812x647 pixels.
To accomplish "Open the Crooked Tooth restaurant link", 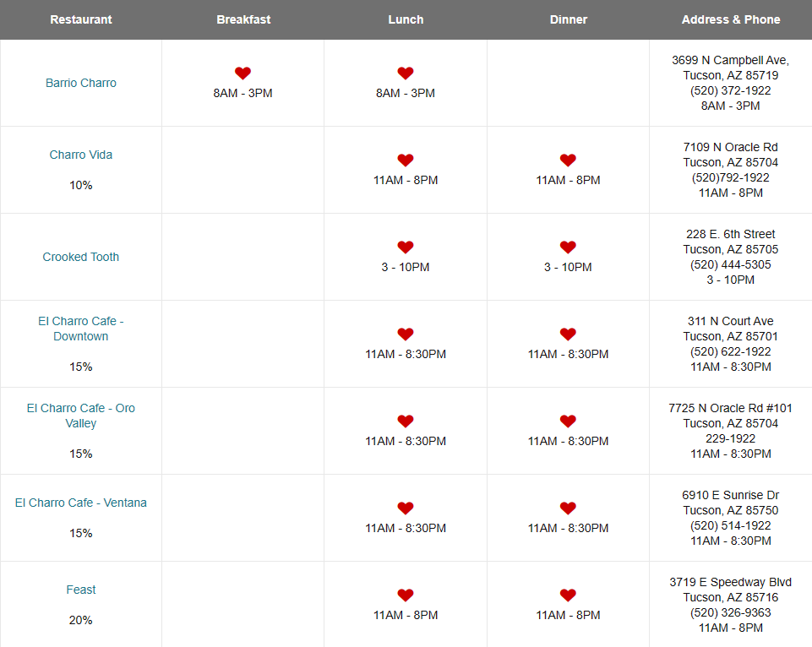I will pos(81,257).
